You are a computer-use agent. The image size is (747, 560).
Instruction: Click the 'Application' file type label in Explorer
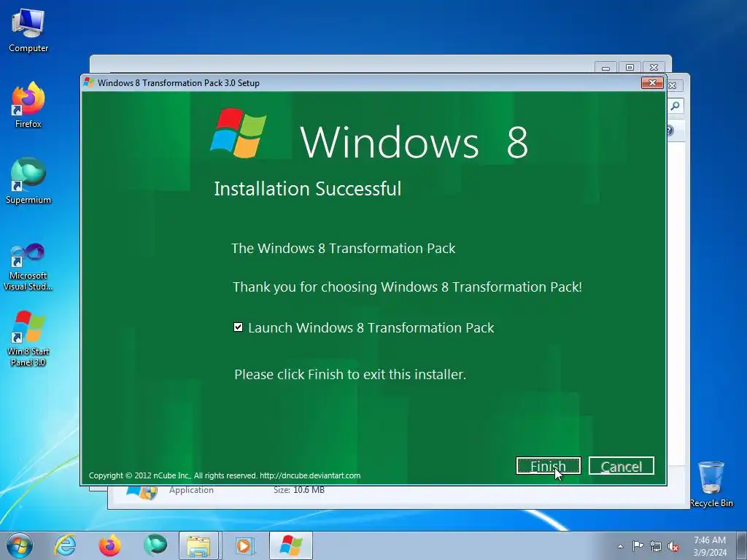191,490
